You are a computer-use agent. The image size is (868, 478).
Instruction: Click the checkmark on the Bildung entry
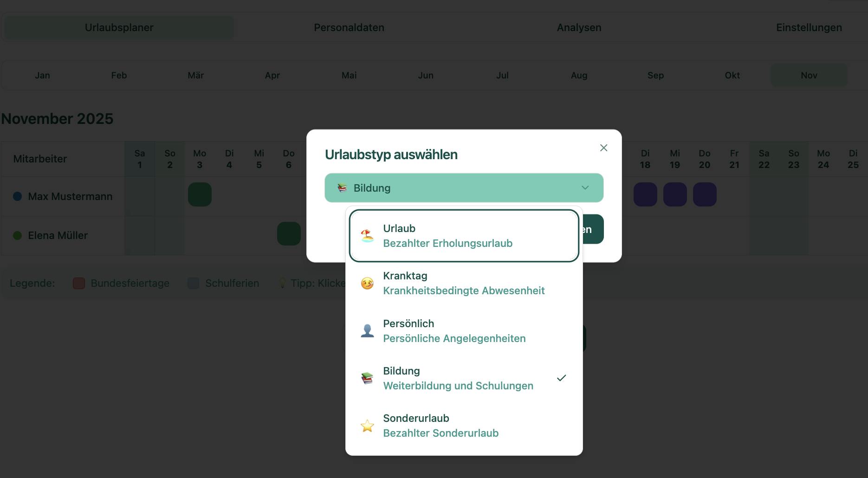pyautogui.click(x=562, y=378)
